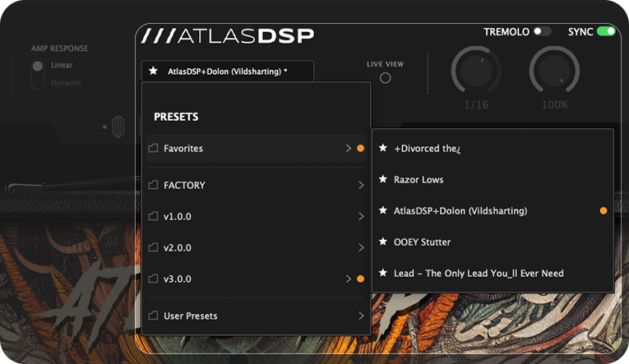The width and height of the screenshot is (629, 364).
Task: Open the v2.0.0 preset folder
Action: [256, 247]
